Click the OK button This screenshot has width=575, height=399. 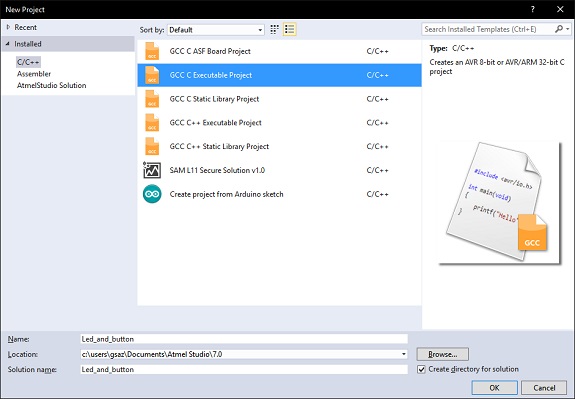494,388
